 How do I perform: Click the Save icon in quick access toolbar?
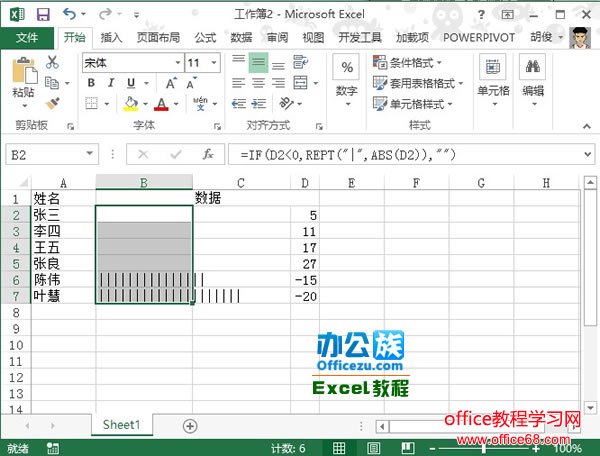(43, 15)
